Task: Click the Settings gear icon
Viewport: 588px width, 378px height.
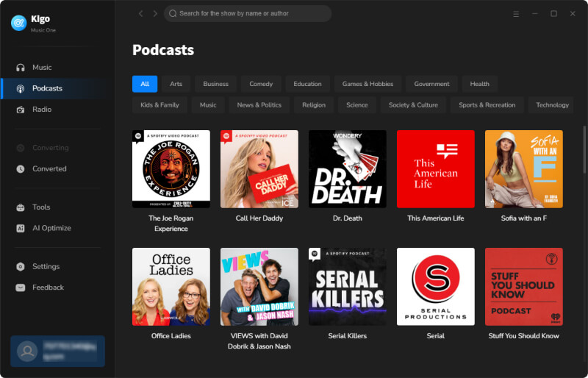Action: point(21,266)
